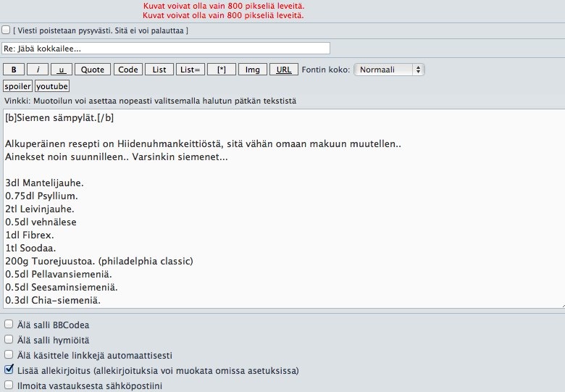The width and height of the screenshot is (565, 392).
Task: Click the youtube embed button
Action: [52, 86]
